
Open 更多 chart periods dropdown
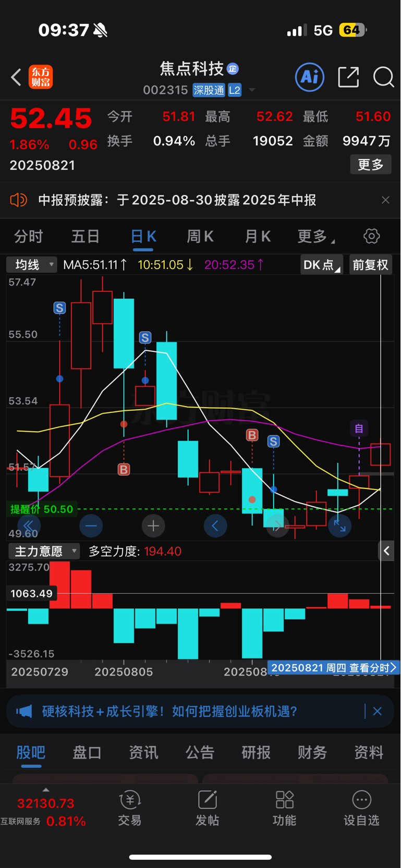tap(316, 237)
